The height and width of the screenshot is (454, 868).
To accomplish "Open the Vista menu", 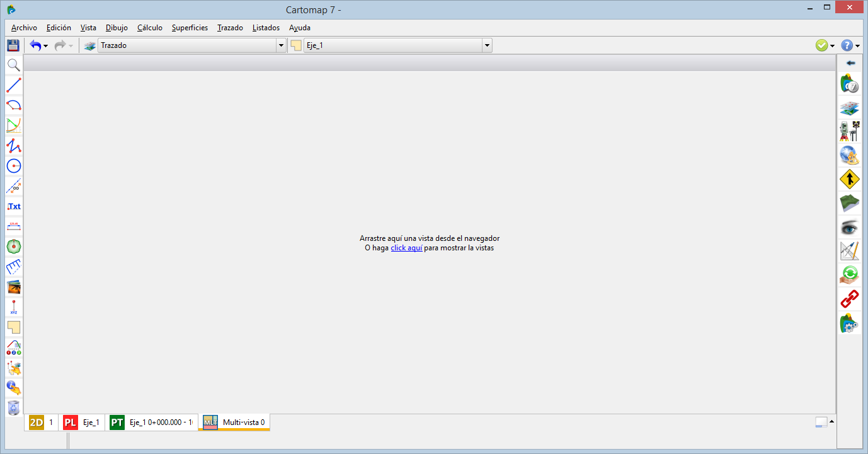I will coord(88,28).
